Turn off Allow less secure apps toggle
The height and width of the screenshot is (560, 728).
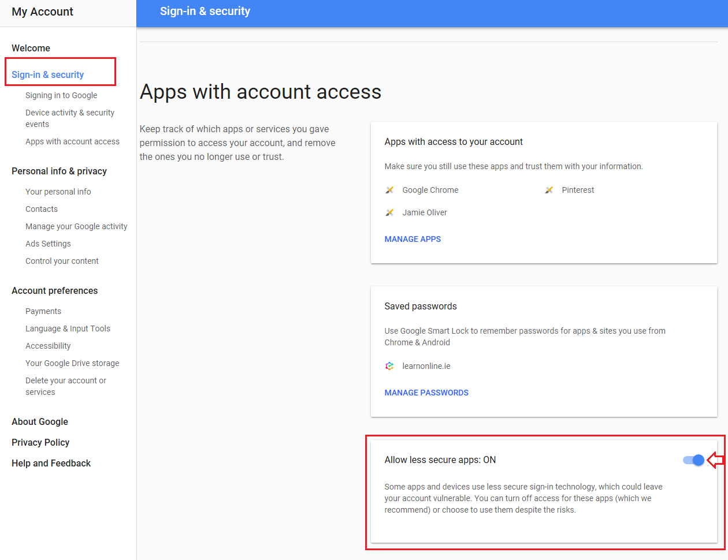[x=693, y=460]
